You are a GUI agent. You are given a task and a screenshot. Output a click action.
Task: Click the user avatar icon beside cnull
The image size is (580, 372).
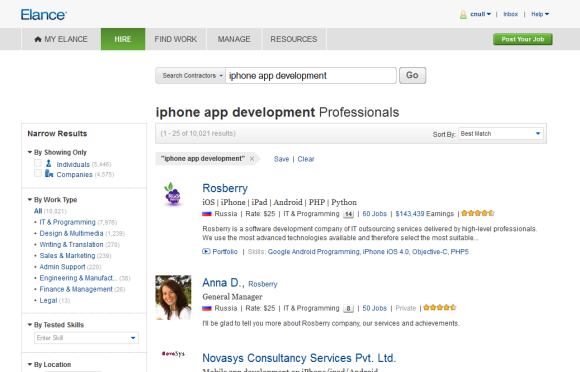click(463, 14)
